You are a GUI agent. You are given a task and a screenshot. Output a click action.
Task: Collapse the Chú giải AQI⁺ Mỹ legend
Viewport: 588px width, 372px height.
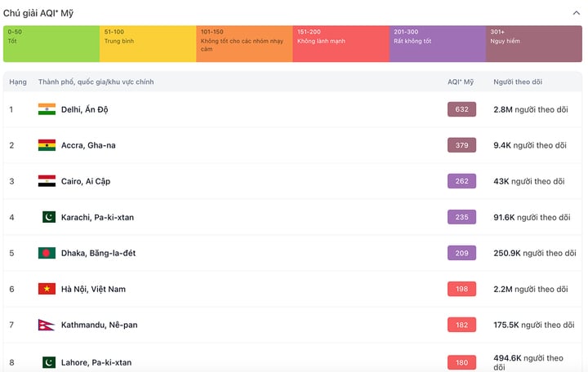click(576, 13)
